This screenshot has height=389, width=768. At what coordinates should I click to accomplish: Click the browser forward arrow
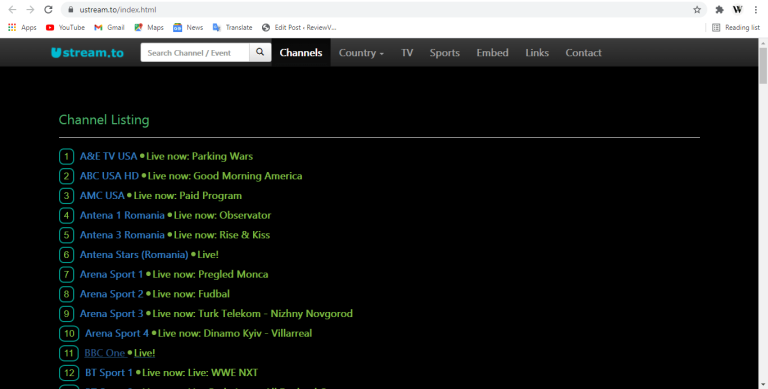(30, 10)
